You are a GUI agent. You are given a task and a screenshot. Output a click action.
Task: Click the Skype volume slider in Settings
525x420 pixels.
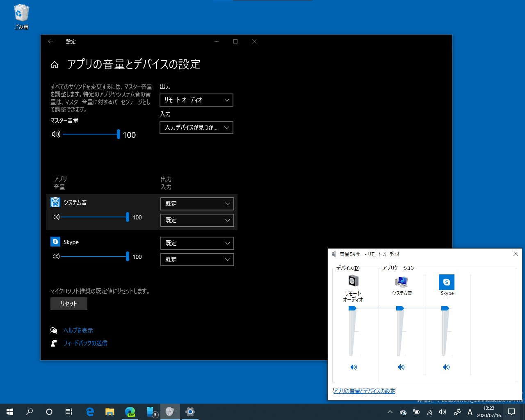(95, 256)
